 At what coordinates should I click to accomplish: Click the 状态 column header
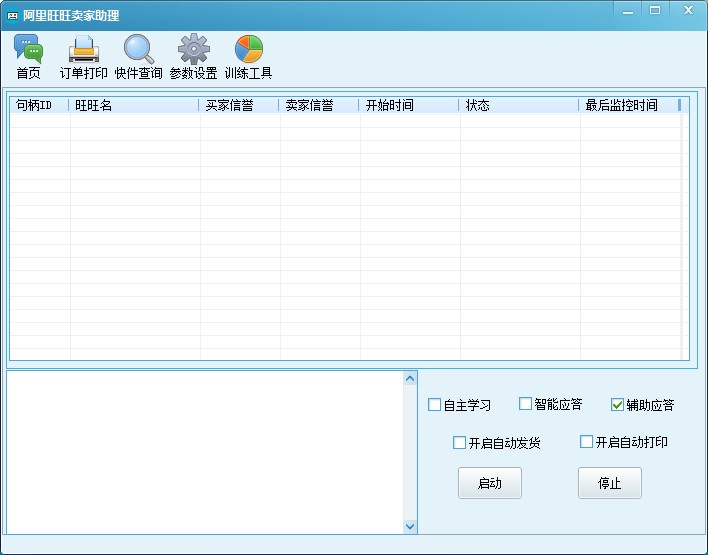coord(518,105)
